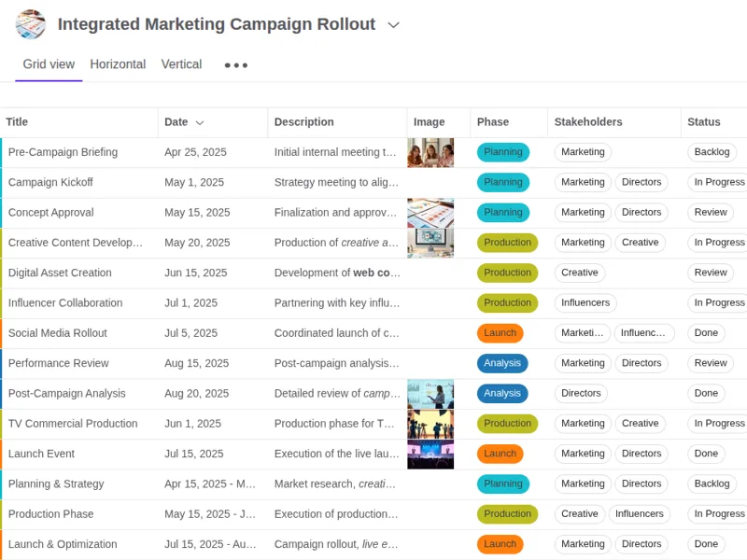Switch to the Vertical view tab

[181, 64]
